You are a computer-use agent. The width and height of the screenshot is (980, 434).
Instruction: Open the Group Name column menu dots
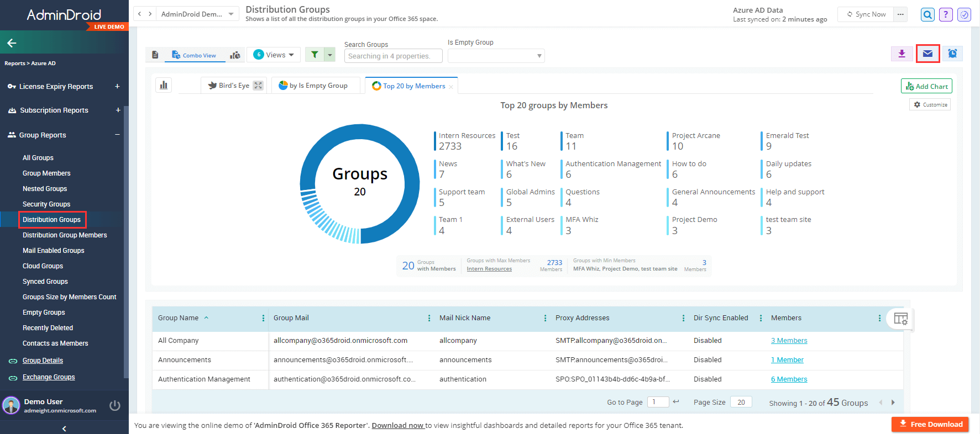[263, 318]
